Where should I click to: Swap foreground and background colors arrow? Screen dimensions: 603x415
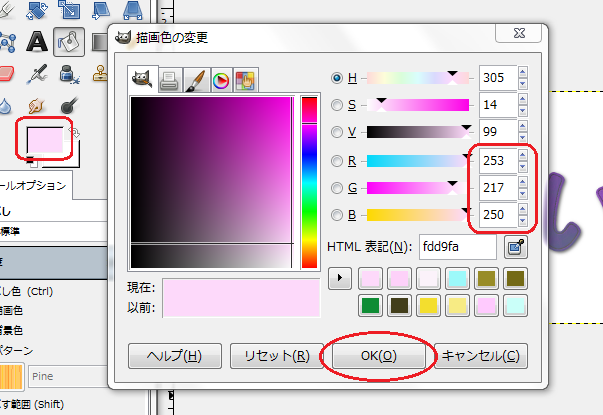75,132
